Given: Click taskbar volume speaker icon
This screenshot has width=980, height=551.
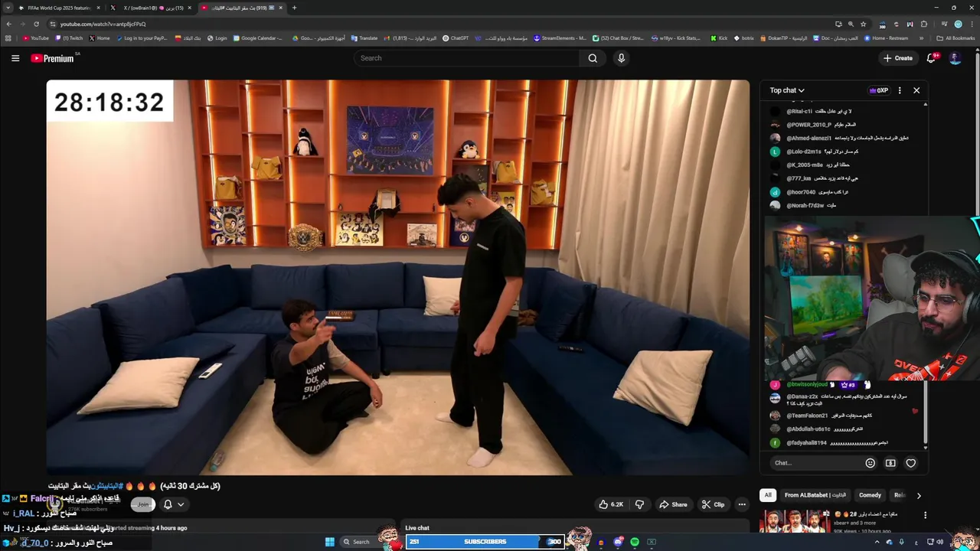Looking at the screenshot, I should point(939,542).
